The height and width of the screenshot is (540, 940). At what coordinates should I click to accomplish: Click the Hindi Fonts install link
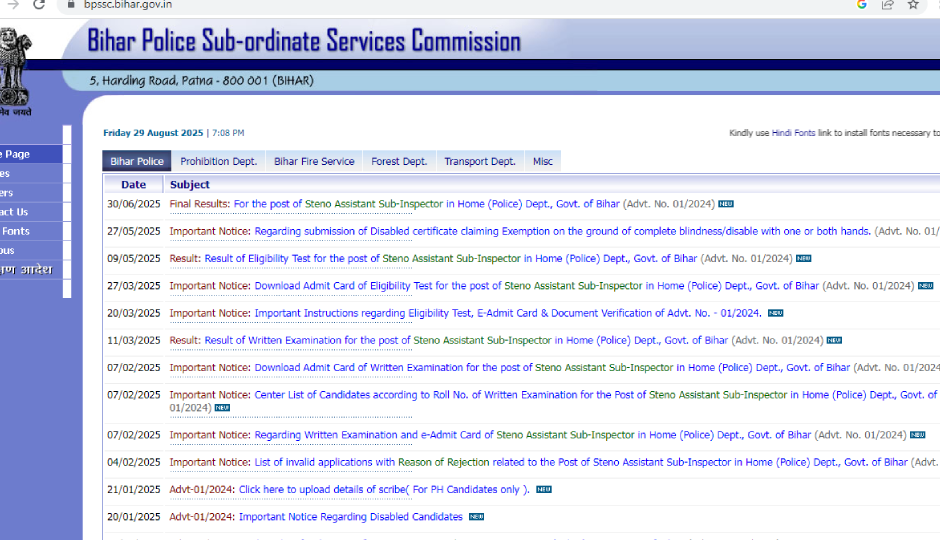click(x=792, y=133)
